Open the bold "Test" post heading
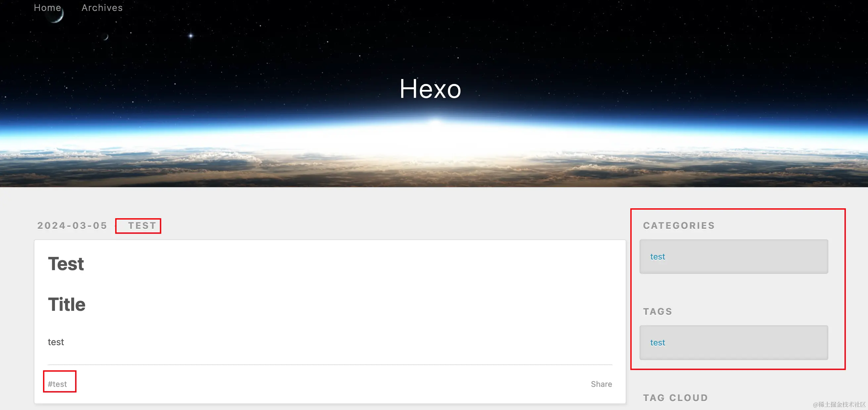868x410 pixels. [66, 264]
